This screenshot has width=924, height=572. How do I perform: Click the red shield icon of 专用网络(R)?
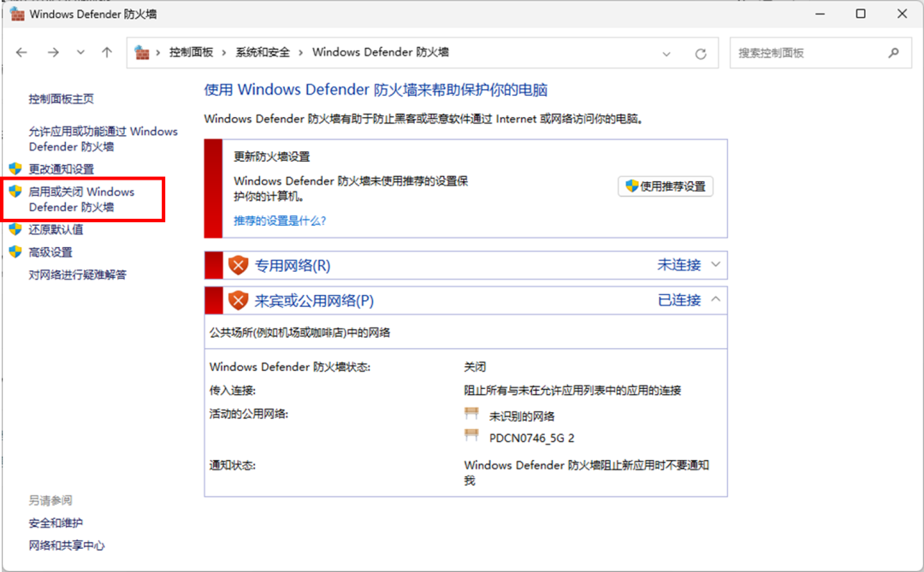pos(238,265)
